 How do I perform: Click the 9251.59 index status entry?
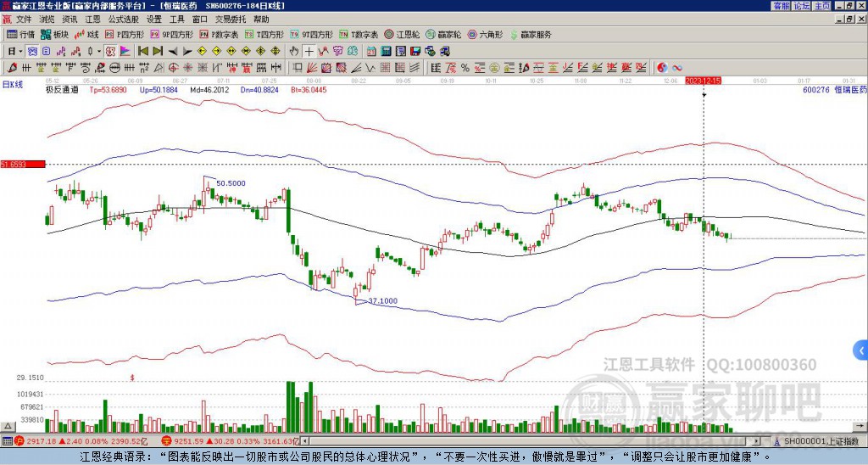coord(230,441)
